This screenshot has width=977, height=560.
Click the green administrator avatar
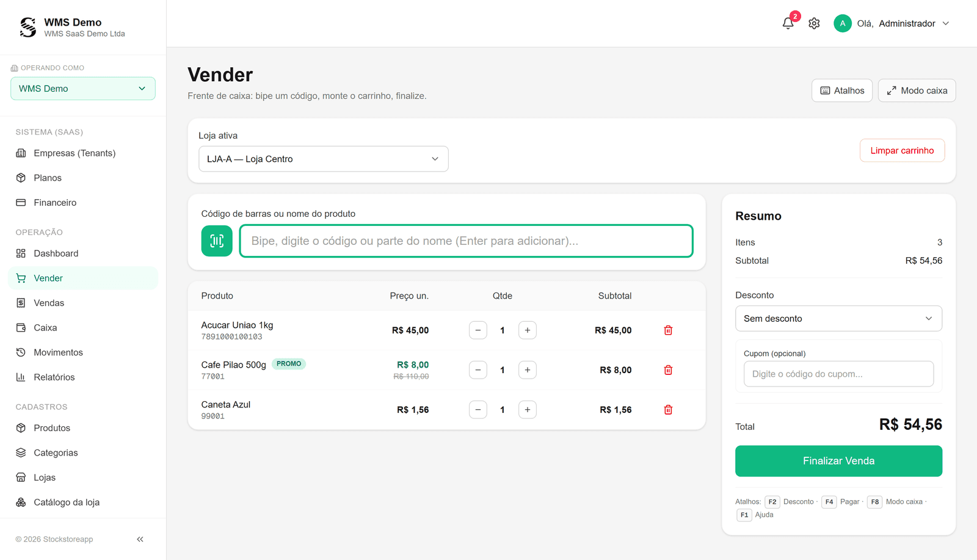click(843, 23)
